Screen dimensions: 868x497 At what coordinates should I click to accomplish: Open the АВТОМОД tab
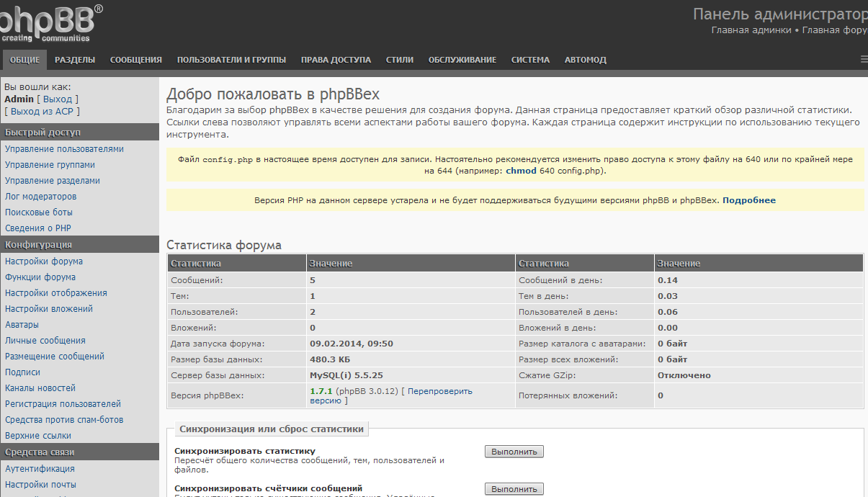pyautogui.click(x=585, y=60)
